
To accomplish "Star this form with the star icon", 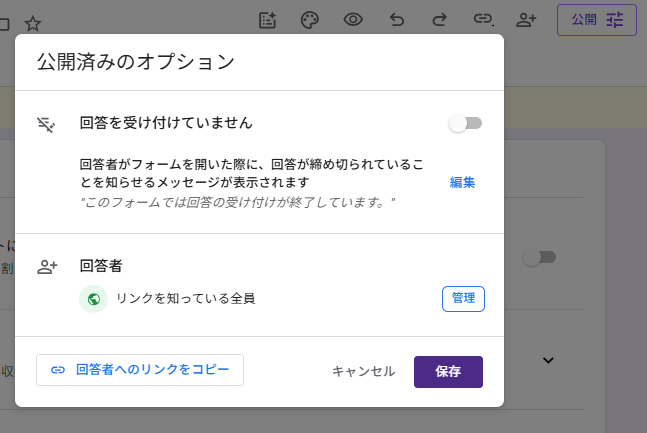I will pos(33,24).
